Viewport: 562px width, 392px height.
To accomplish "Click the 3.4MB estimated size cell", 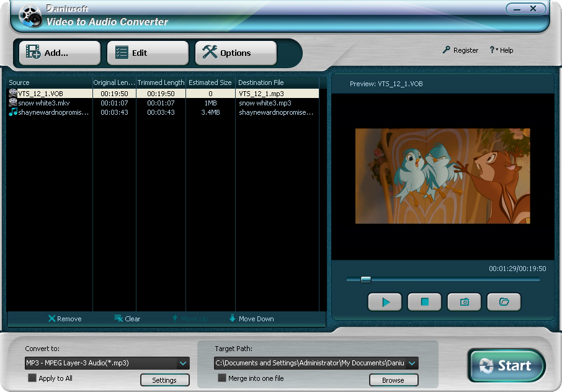I will pos(210,112).
